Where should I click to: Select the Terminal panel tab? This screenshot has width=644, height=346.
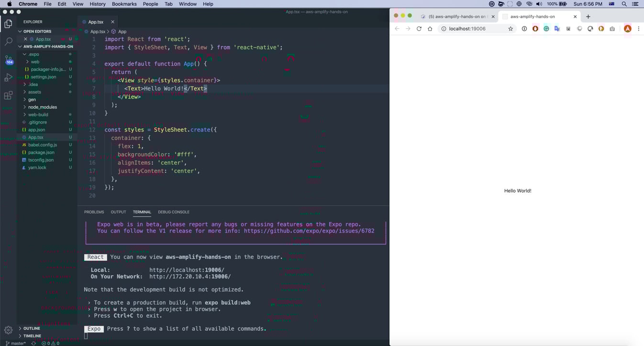pyautogui.click(x=142, y=212)
